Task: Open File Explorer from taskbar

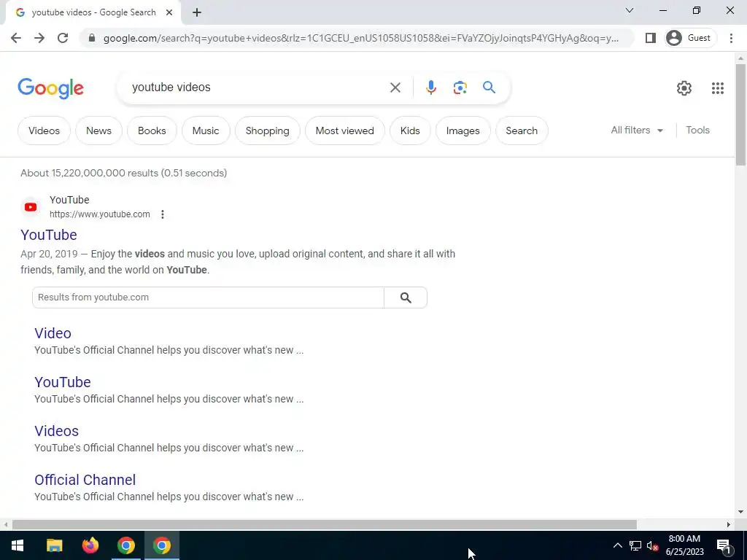Action: pos(54,545)
